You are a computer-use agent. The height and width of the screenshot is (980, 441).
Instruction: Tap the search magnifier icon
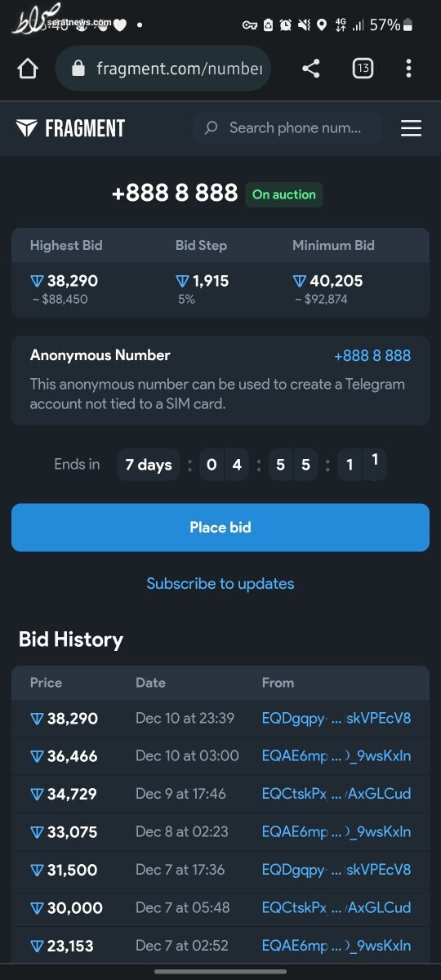click(211, 128)
